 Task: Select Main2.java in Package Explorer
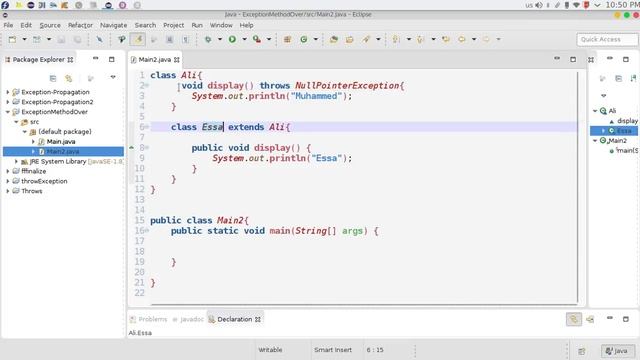point(63,151)
